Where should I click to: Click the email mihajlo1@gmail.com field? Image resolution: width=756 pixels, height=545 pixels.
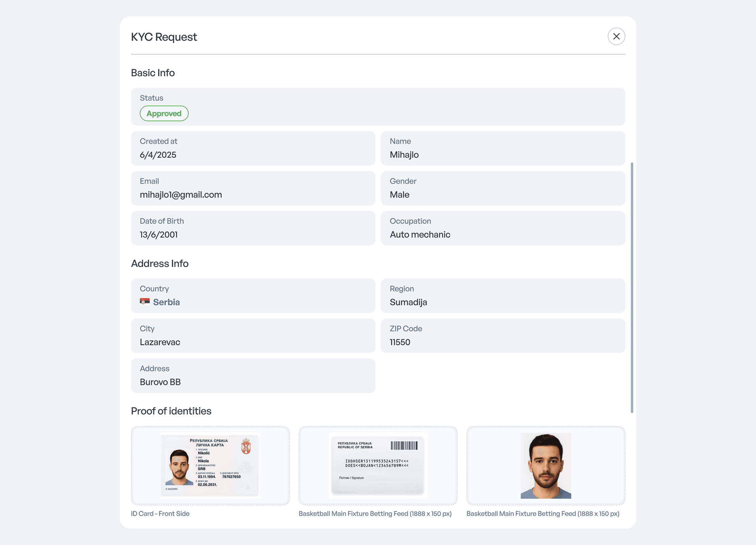pos(253,188)
